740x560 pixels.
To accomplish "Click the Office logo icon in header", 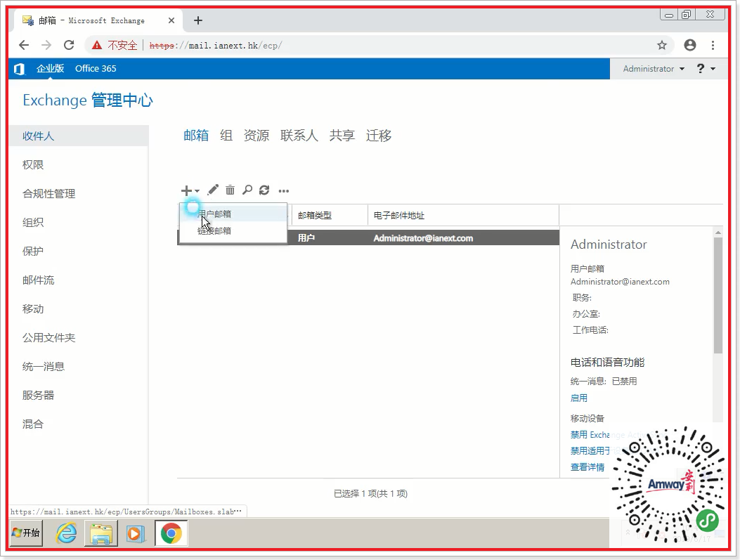I will pos(19,69).
